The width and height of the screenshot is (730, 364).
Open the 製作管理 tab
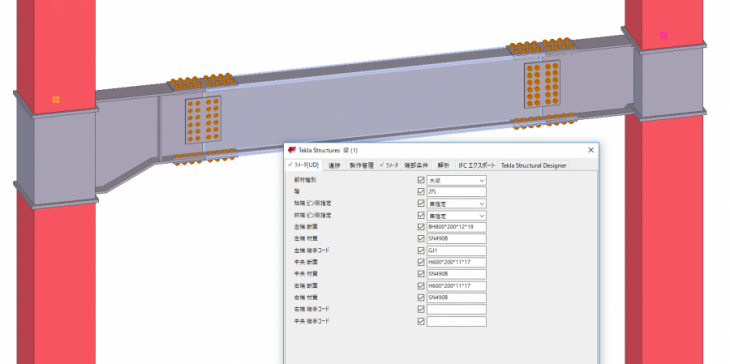pos(362,165)
